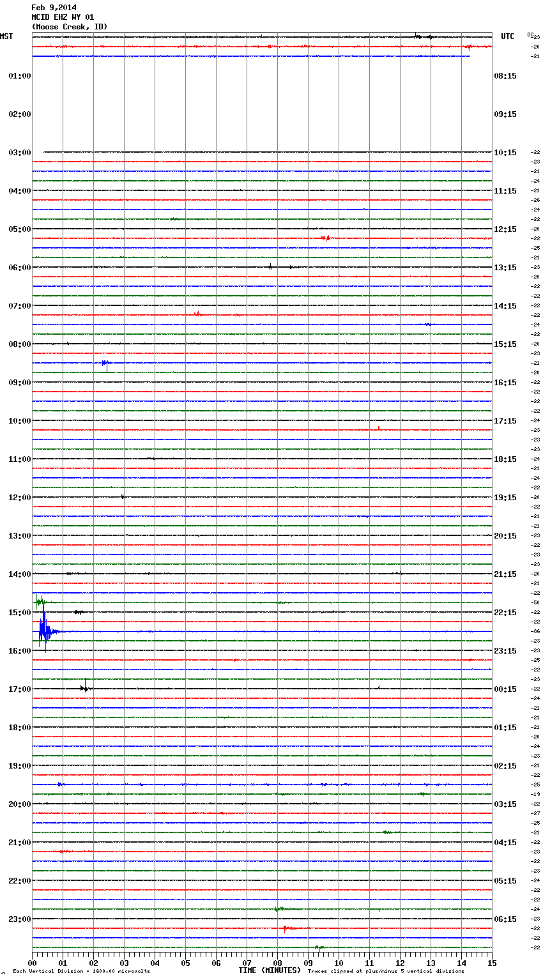The height and width of the screenshot is (980, 543).
Task: Select the "22:15" UTC time label
Action: pos(505,613)
